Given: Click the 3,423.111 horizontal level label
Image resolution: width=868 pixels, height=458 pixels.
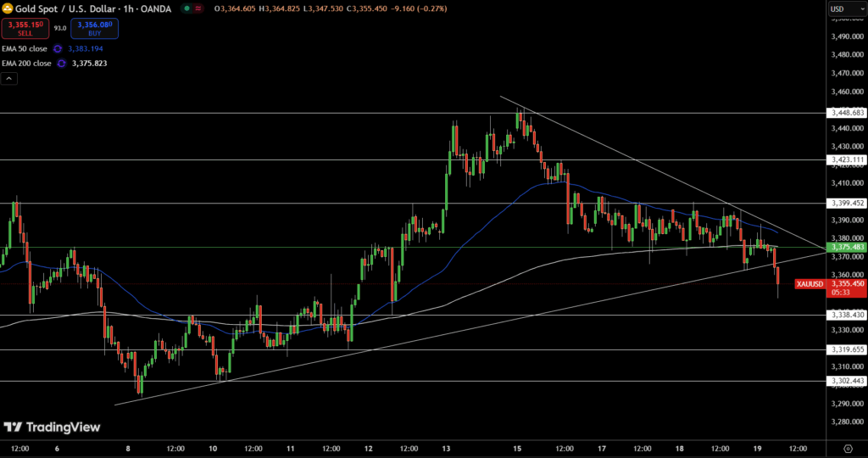Looking at the screenshot, I should [848, 159].
